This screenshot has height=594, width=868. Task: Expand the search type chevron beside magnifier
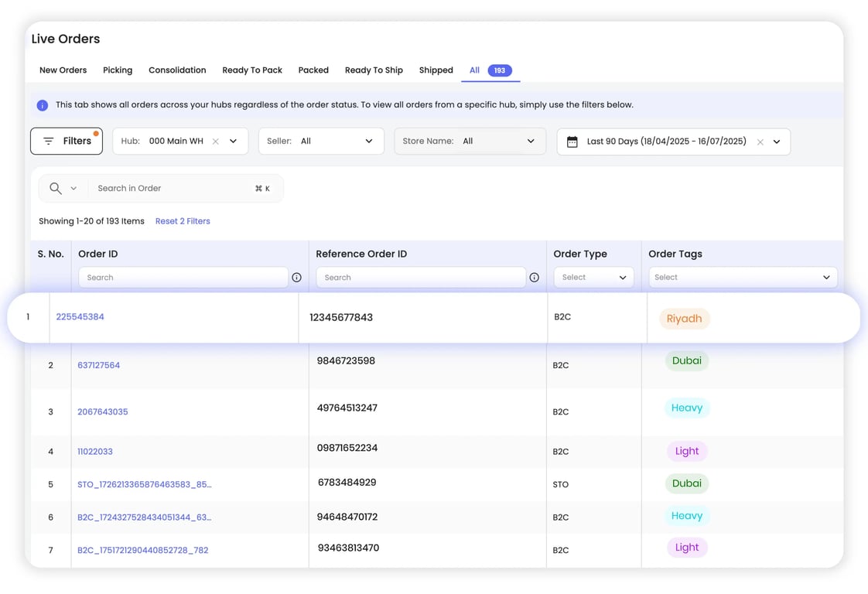(73, 189)
